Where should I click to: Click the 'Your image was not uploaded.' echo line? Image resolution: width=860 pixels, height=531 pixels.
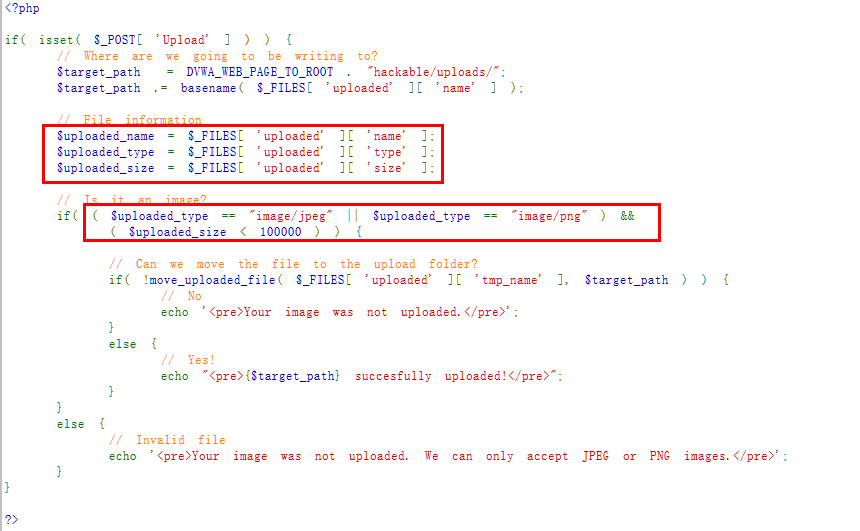pyautogui.click(x=340, y=312)
